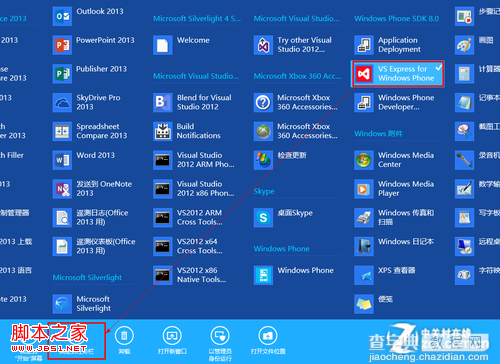
Task: Select VS Express for Windows Phone tile
Action: coord(398,74)
